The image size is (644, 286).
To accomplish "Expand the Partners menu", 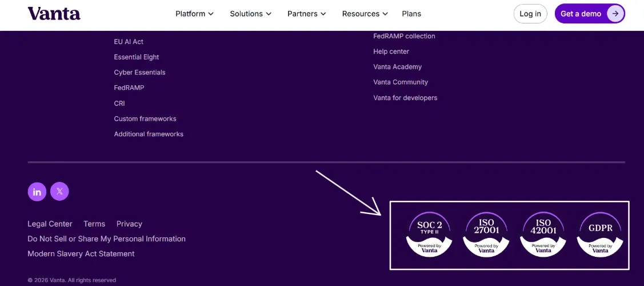I will pyautogui.click(x=307, y=14).
